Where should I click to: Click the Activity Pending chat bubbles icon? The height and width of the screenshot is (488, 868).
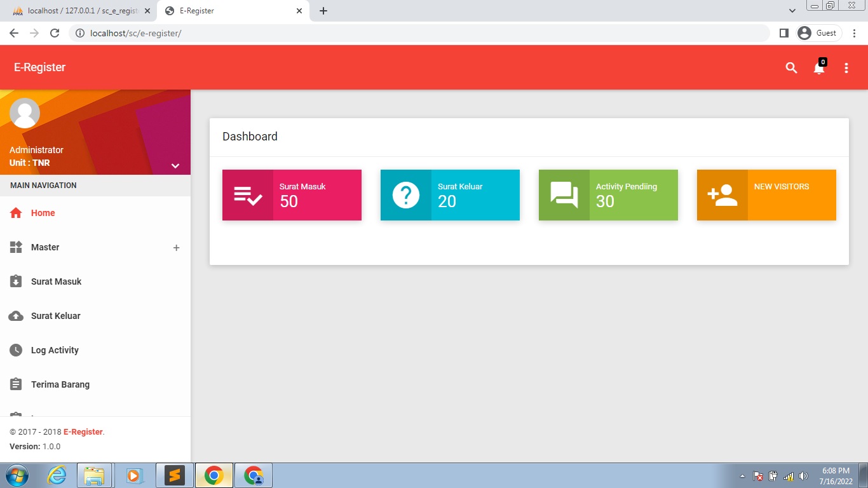pos(564,195)
